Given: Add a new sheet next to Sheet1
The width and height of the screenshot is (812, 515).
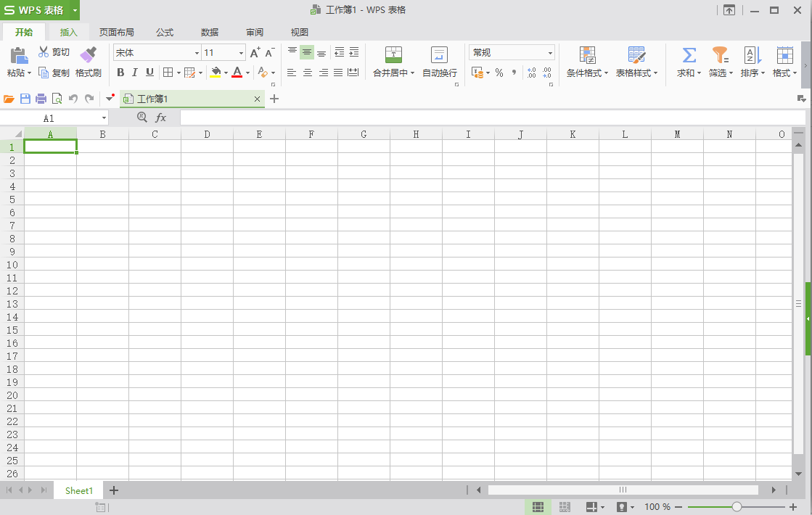Looking at the screenshot, I should click(114, 490).
